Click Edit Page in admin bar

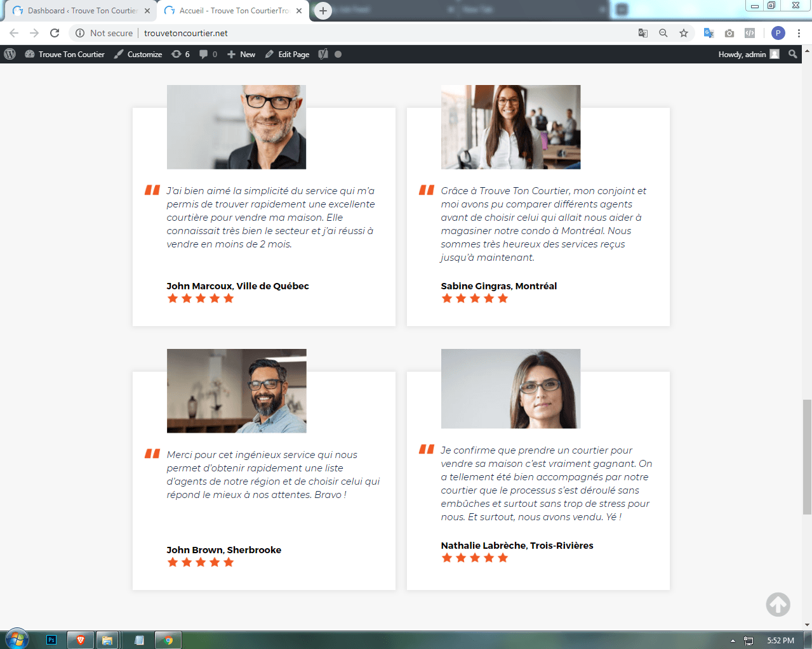tap(287, 54)
